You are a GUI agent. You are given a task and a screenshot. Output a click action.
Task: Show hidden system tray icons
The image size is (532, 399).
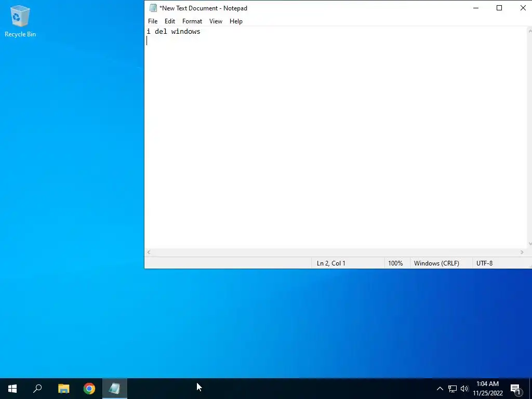click(440, 389)
